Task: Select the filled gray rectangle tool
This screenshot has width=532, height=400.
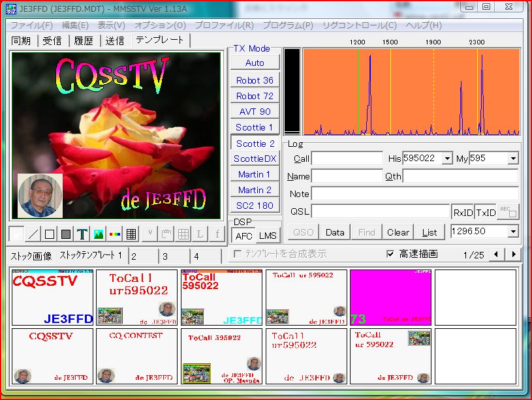Action: pyautogui.click(x=66, y=234)
